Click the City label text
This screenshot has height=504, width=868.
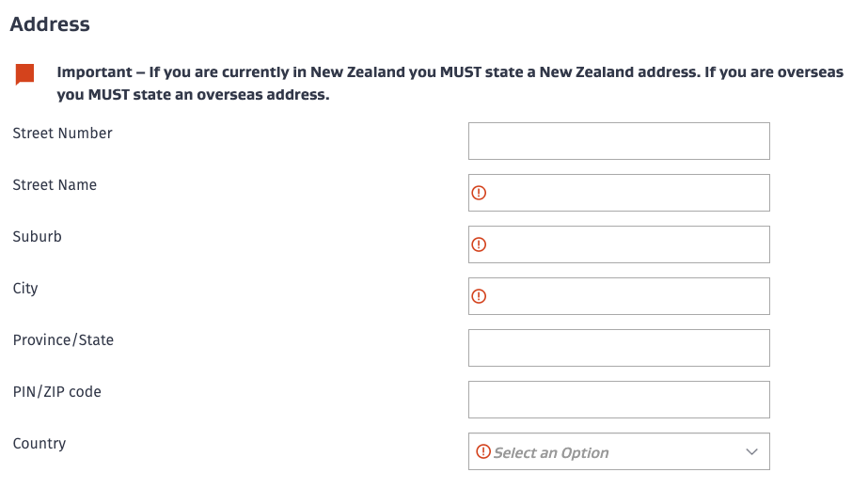[25, 289]
